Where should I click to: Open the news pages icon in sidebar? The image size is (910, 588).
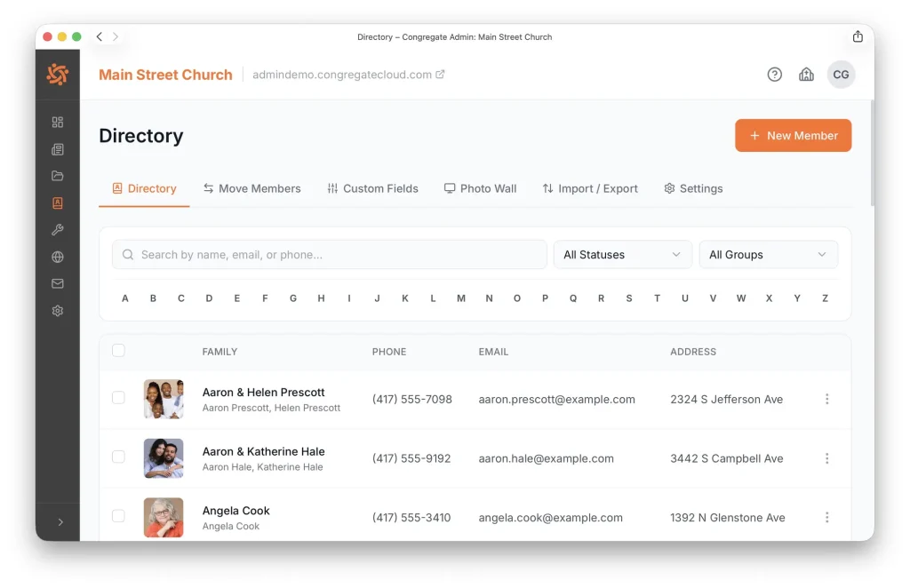[x=58, y=149]
